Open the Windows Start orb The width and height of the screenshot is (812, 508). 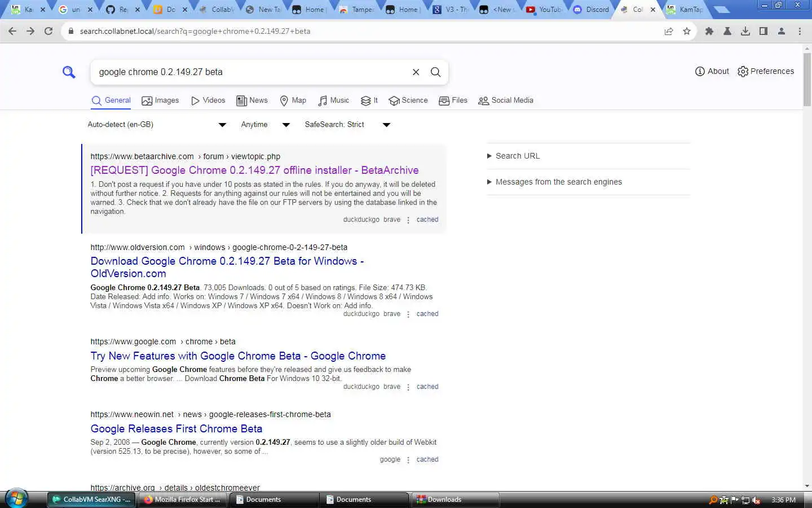(16, 499)
